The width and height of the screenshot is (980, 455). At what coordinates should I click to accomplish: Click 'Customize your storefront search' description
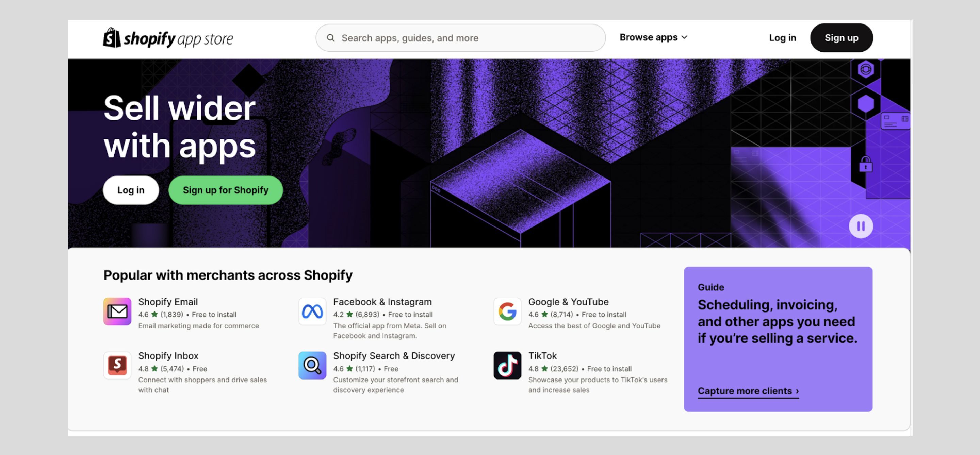[396, 385]
